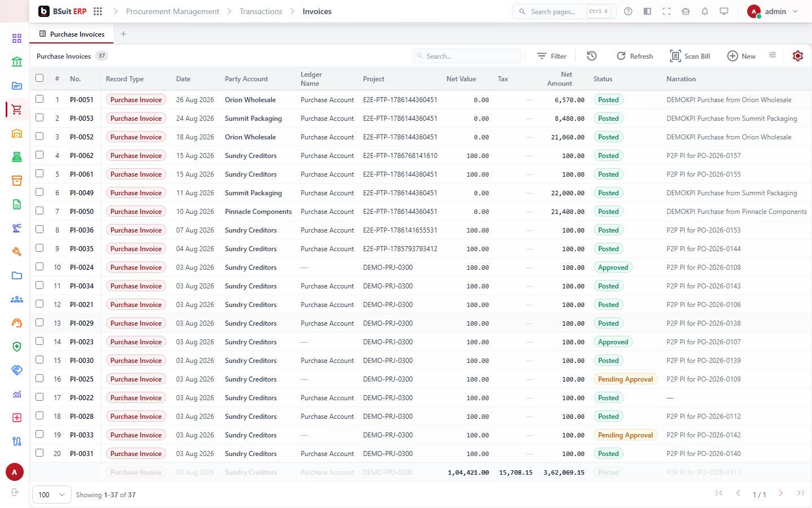Tick the select-all checkbox in table header
Image resolution: width=812 pixels, height=508 pixels.
pyautogui.click(x=39, y=78)
